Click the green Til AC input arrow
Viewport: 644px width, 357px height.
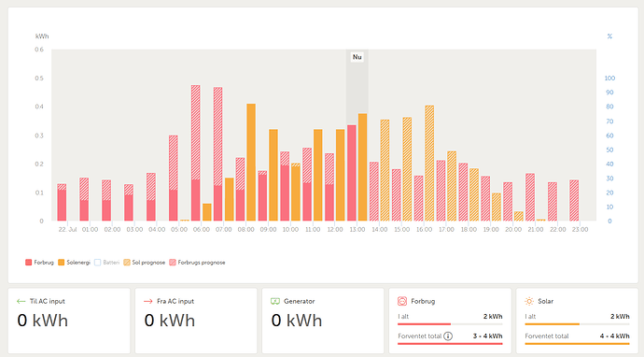(21, 301)
